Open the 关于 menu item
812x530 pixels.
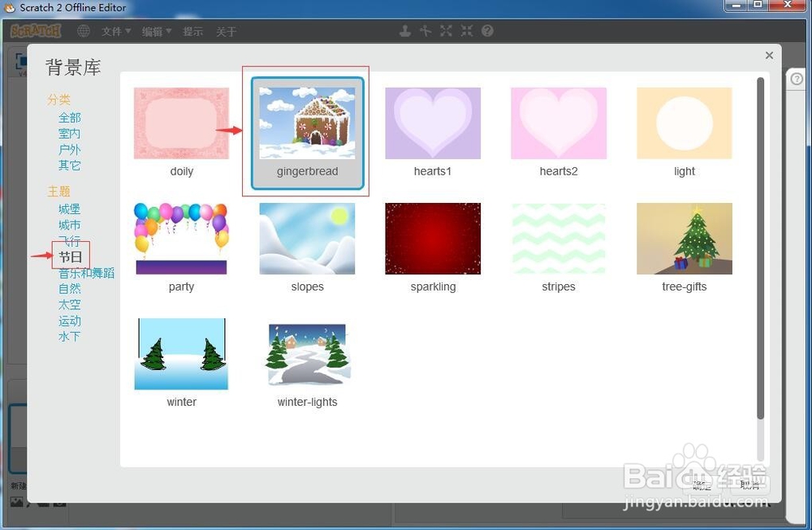pyautogui.click(x=226, y=32)
